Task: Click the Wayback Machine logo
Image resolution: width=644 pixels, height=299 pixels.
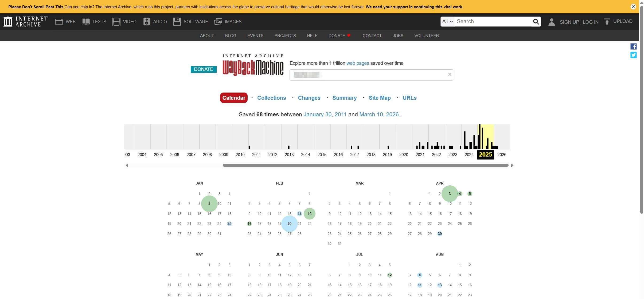Action: click(x=253, y=65)
